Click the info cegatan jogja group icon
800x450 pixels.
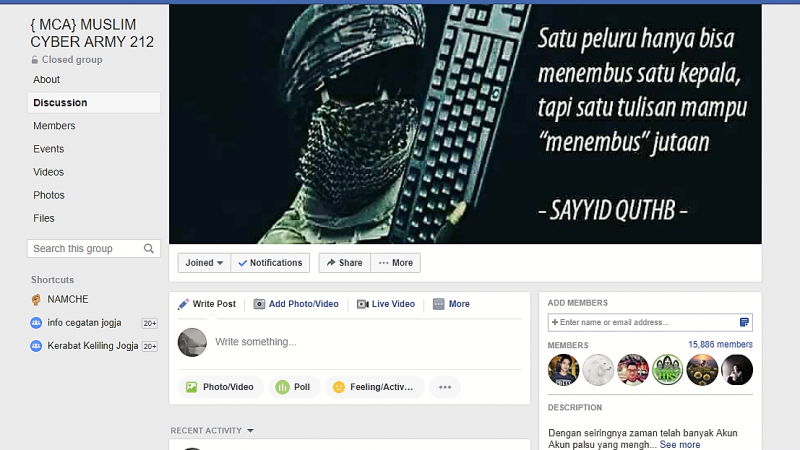(x=36, y=322)
